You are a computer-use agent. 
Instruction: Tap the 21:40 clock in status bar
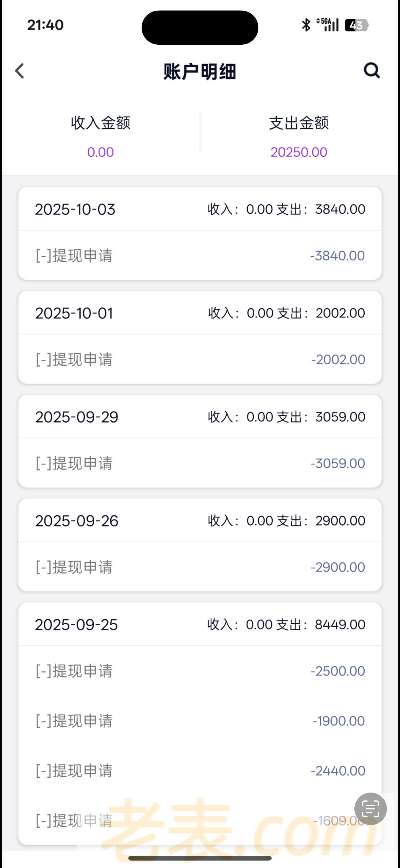[46, 25]
